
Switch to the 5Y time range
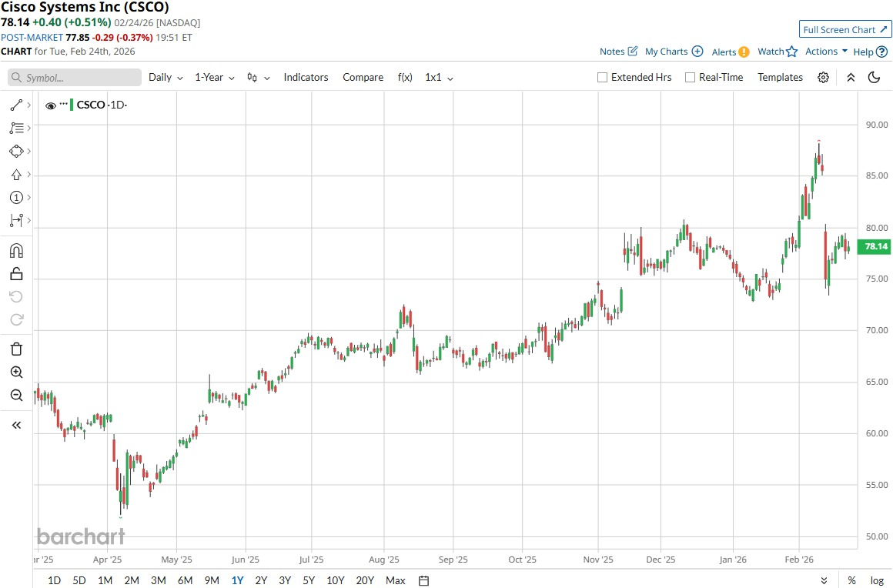pyautogui.click(x=309, y=580)
